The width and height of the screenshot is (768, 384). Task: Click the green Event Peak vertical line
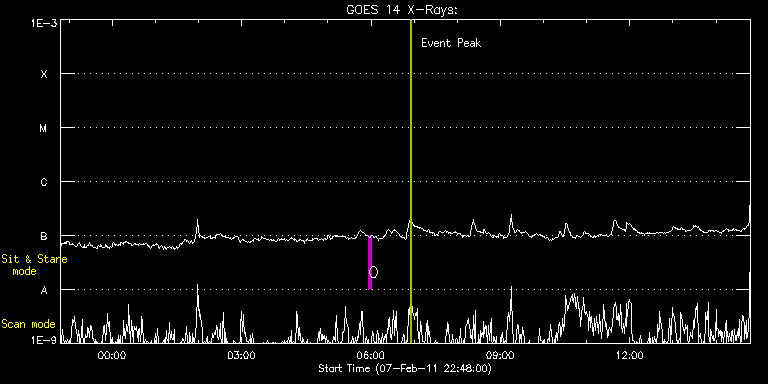click(410, 181)
